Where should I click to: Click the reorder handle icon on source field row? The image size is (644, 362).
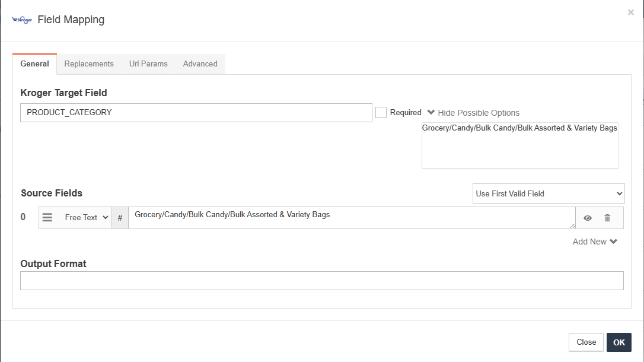click(47, 217)
